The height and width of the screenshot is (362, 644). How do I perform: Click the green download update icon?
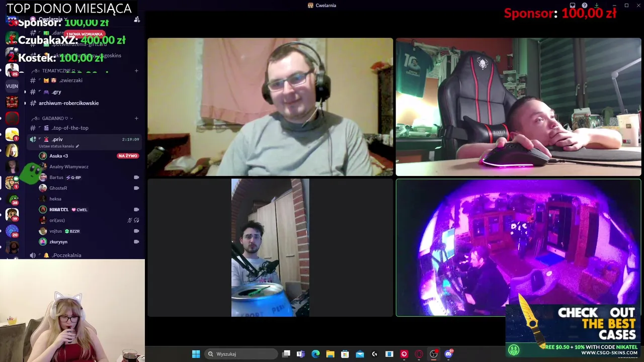pos(596,6)
